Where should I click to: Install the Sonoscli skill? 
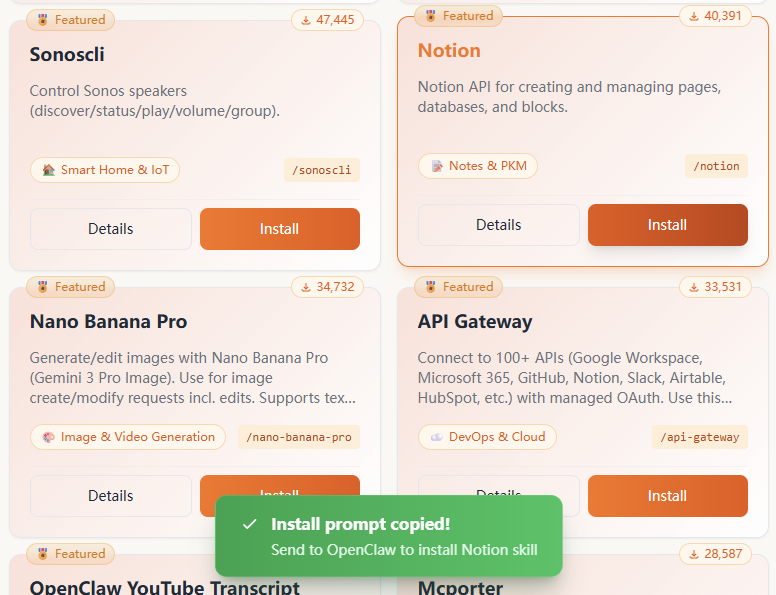pos(280,229)
